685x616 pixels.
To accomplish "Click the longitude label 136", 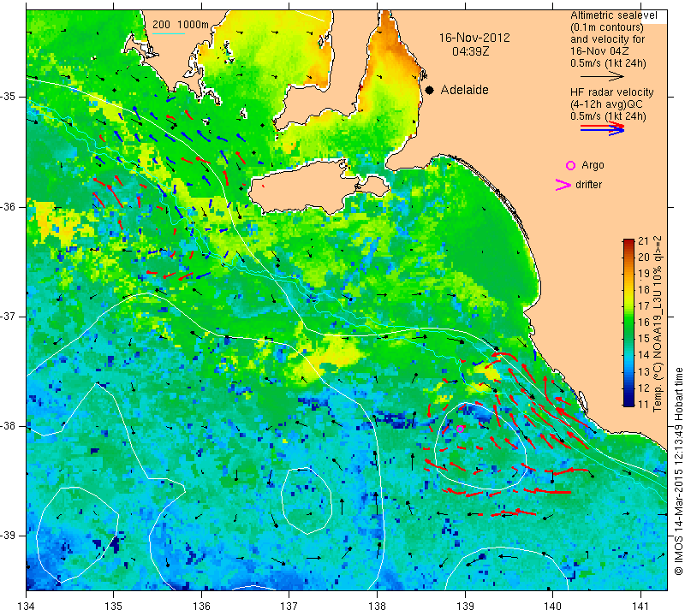I will pyautogui.click(x=201, y=607).
